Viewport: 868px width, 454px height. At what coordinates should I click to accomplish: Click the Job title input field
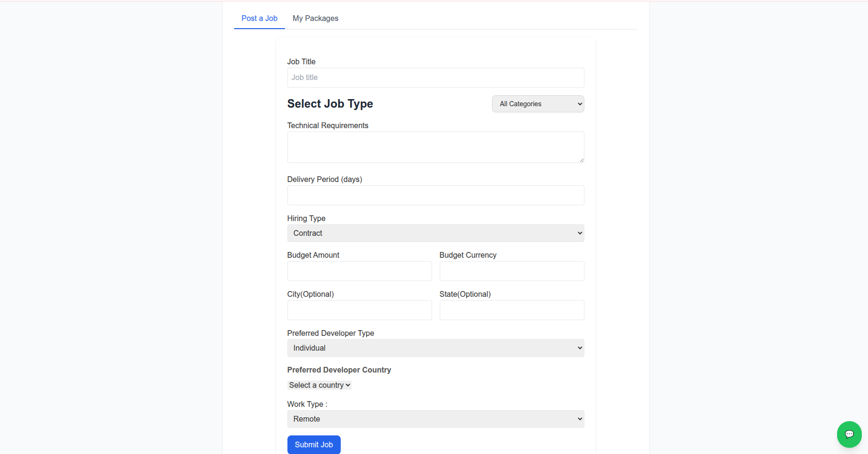(x=435, y=77)
